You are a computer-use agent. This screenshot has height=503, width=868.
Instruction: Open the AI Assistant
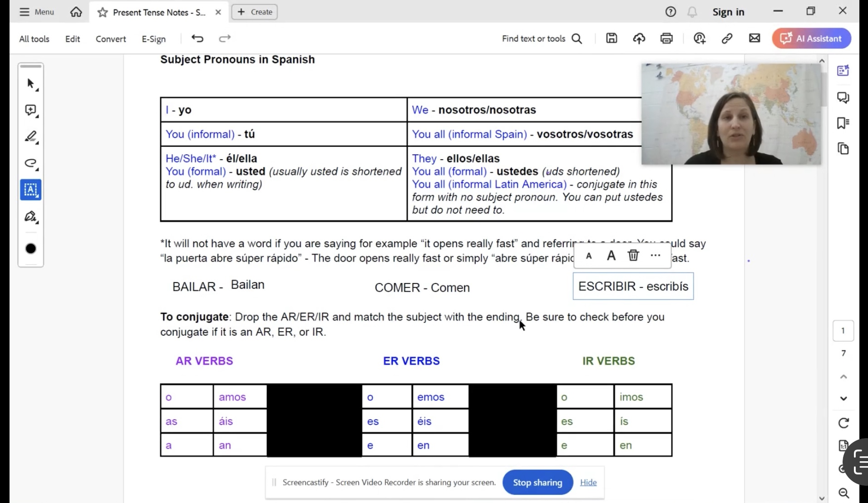click(811, 39)
